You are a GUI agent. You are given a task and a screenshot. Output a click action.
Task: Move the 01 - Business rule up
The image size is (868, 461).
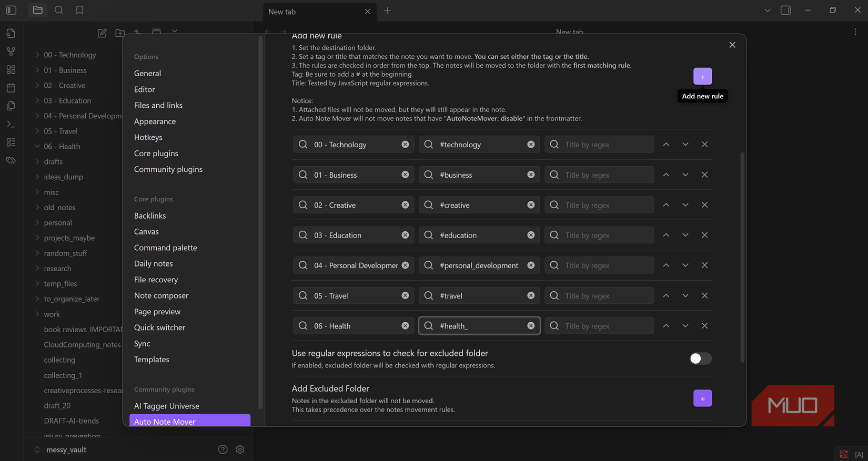666,175
